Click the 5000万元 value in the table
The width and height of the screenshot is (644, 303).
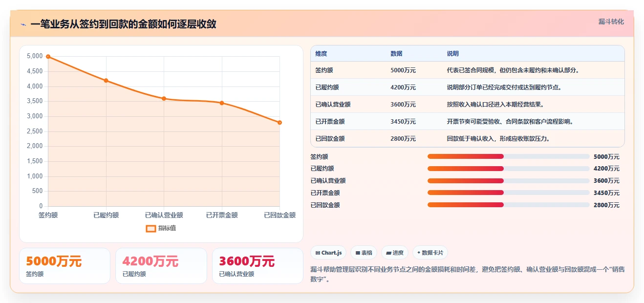[x=403, y=70]
